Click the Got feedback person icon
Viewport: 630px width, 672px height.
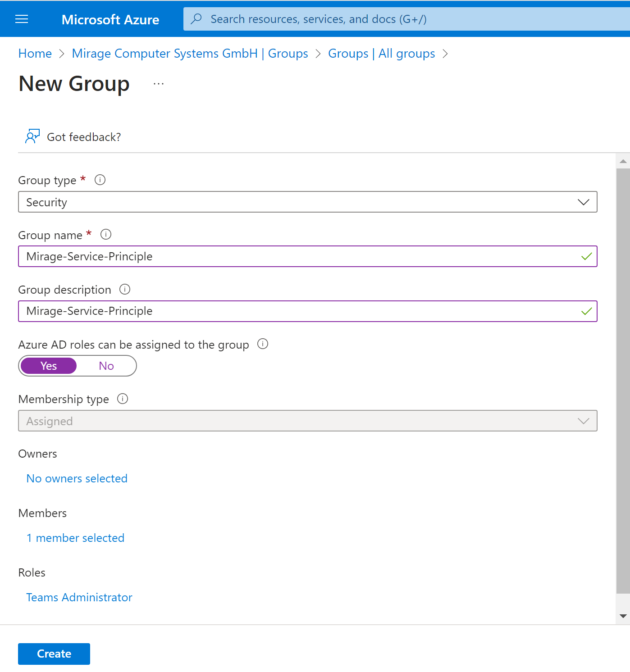[32, 136]
